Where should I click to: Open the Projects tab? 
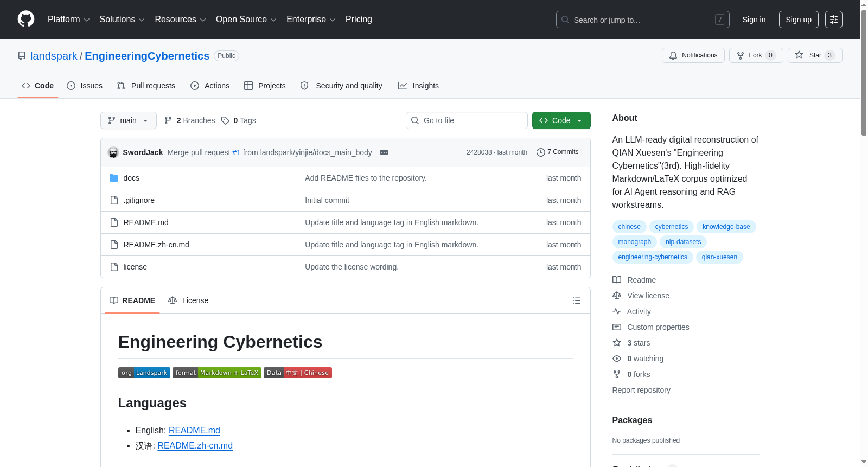click(265, 86)
